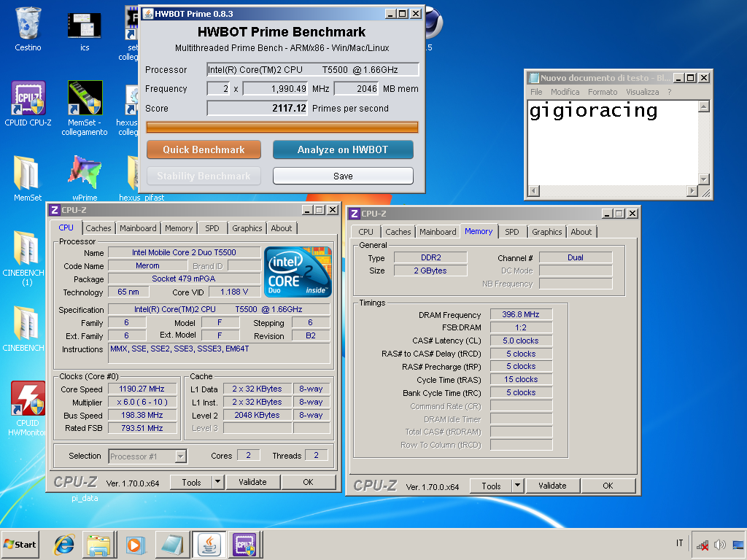Click OK in the left CPU-Z window
The image size is (747, 560).
point(309,482)
